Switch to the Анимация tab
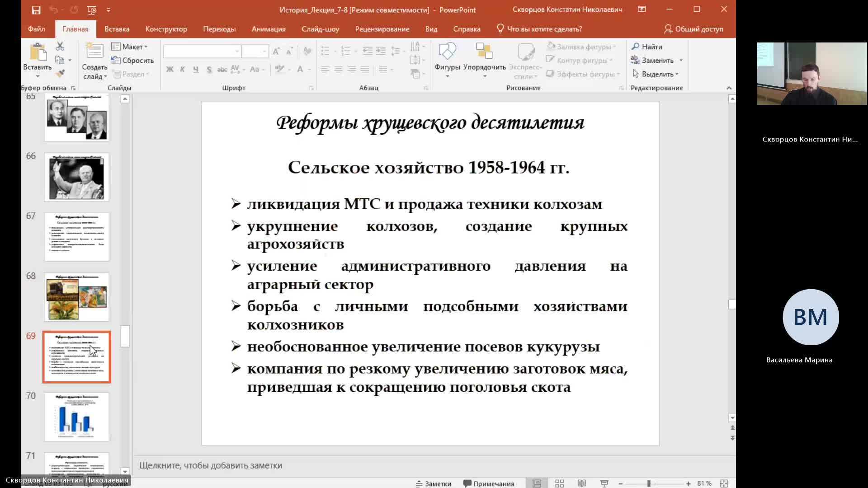The height and width of the screenshot is (488, 868). pos(269,29)
